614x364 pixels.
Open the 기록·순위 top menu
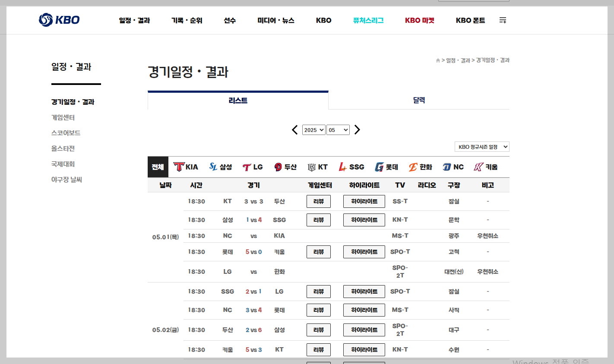187,20
